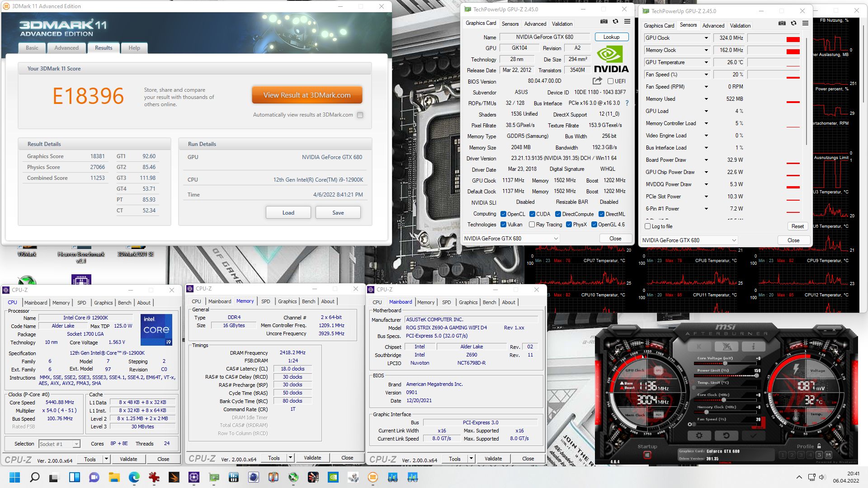
Task: Enable automatically view results at 3DMark.com
Action: [x=360, y=115]
